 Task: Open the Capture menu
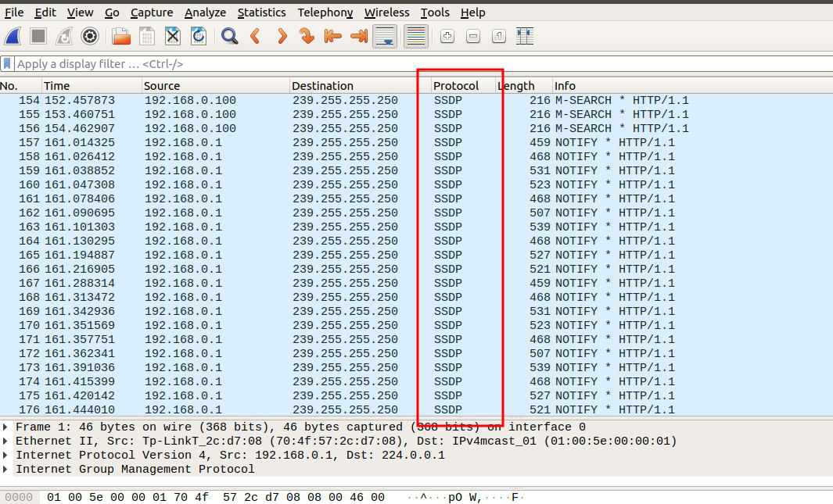152,13
